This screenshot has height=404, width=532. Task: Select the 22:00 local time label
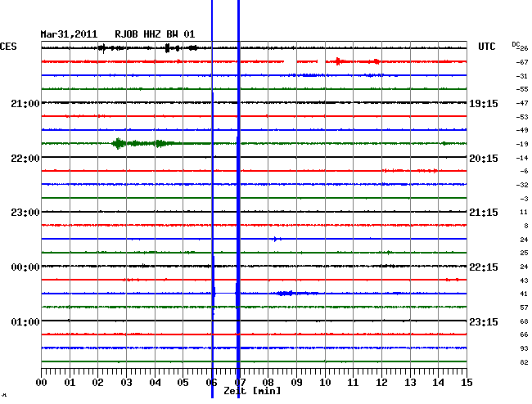(25, 159)
